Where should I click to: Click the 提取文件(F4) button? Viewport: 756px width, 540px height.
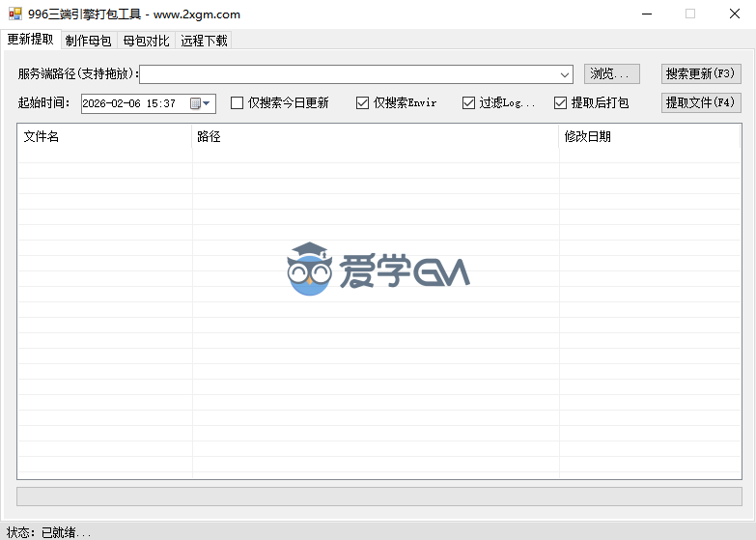coord(701,102)
